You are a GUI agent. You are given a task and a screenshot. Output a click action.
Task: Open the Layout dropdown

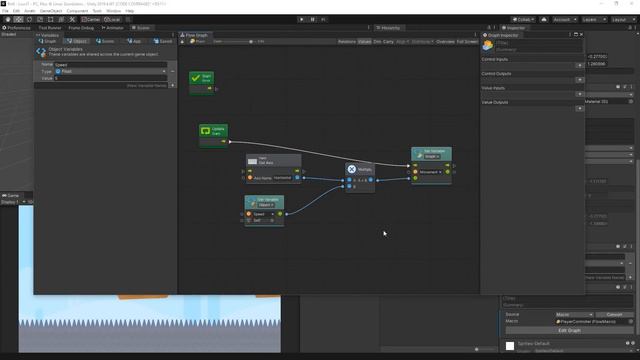point(623,20)
